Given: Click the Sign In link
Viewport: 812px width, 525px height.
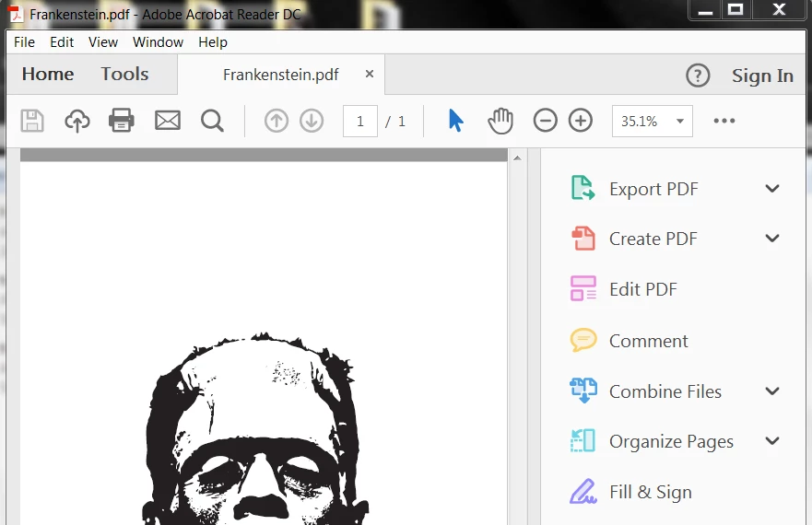Looking at the screenshot, I should [x=762, y=76].
